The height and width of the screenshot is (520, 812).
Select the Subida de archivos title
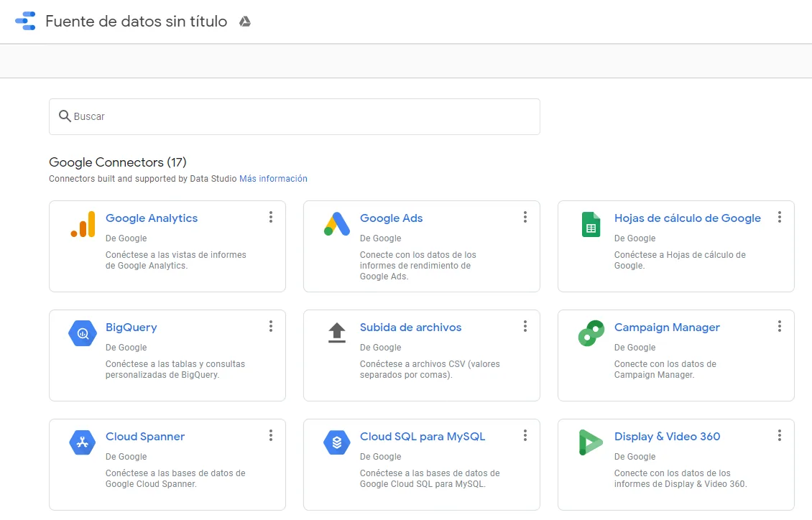[x=410, y=328]
